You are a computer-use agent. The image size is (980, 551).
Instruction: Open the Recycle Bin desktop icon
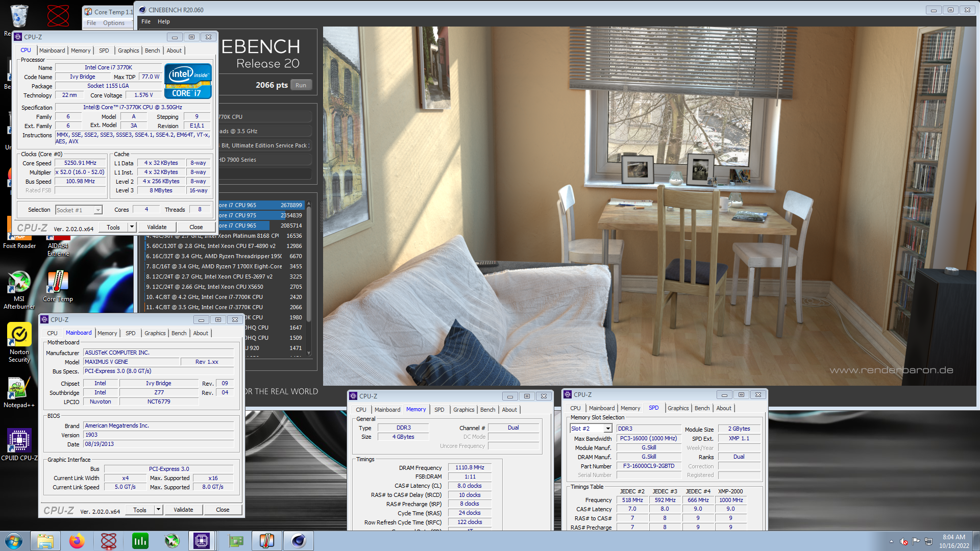click(x=19, y=16)
